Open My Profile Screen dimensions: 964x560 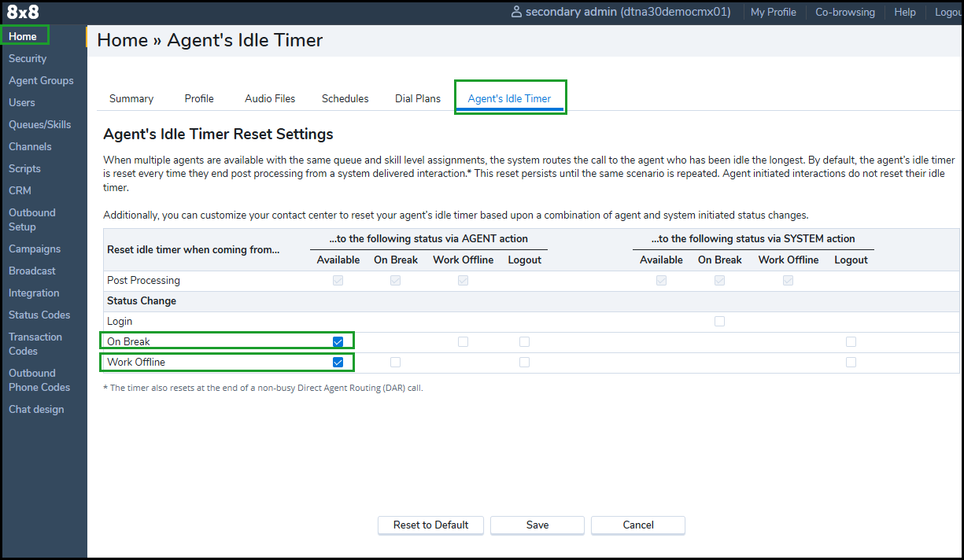tap(773, 12)
